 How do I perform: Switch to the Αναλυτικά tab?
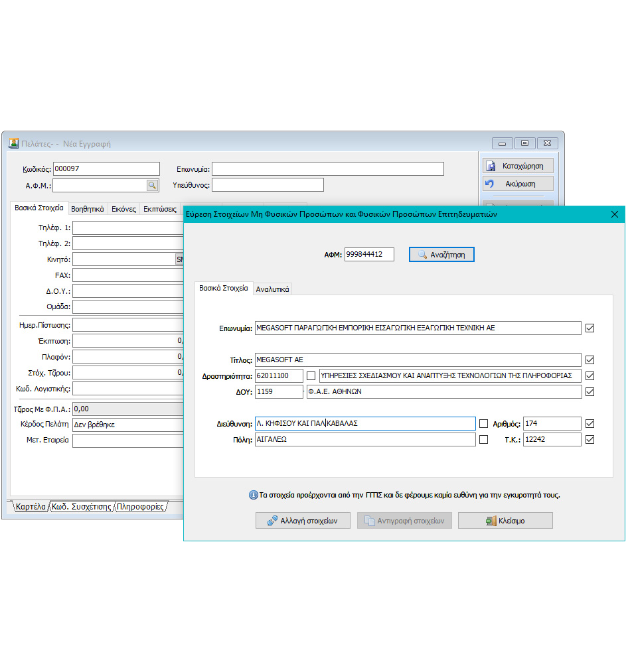[272, 289]
